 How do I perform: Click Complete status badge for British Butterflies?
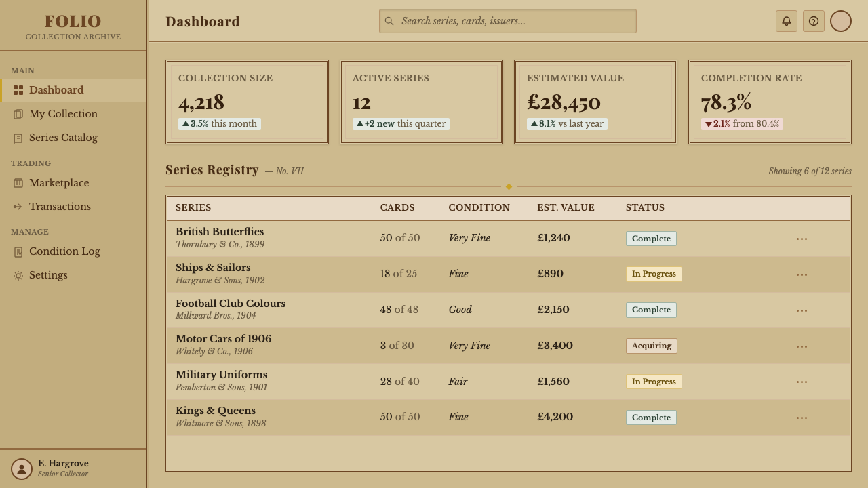point(651,239)
